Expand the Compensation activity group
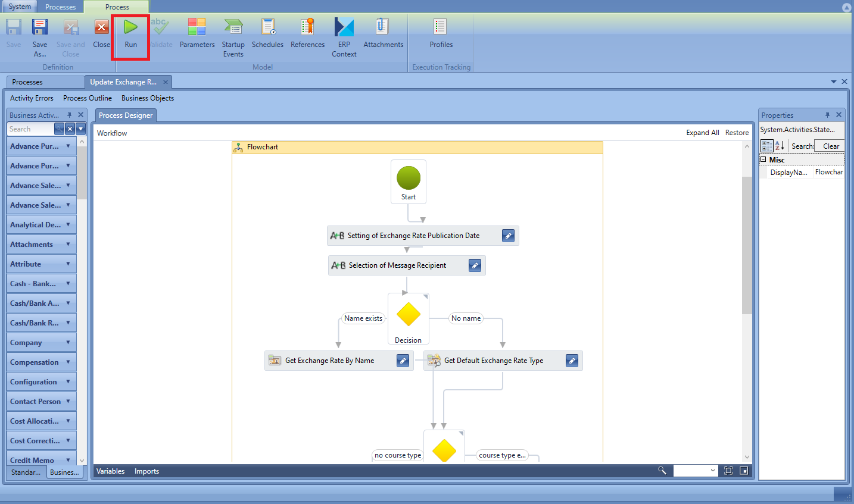The height and width of the screenshot is (504, 854). point(68,362)
